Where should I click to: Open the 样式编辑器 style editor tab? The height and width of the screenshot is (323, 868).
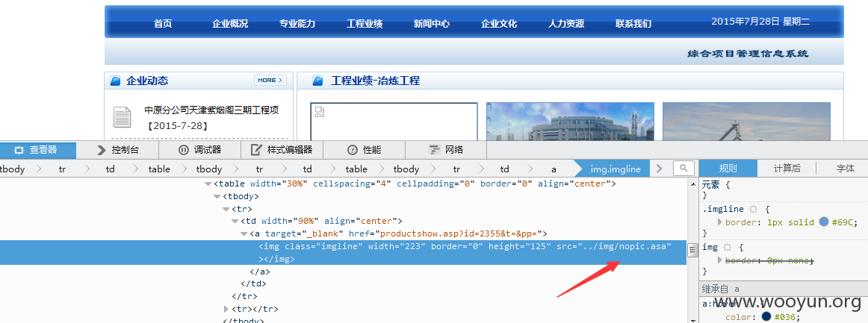pyautogui.click(x=282, y=150)
